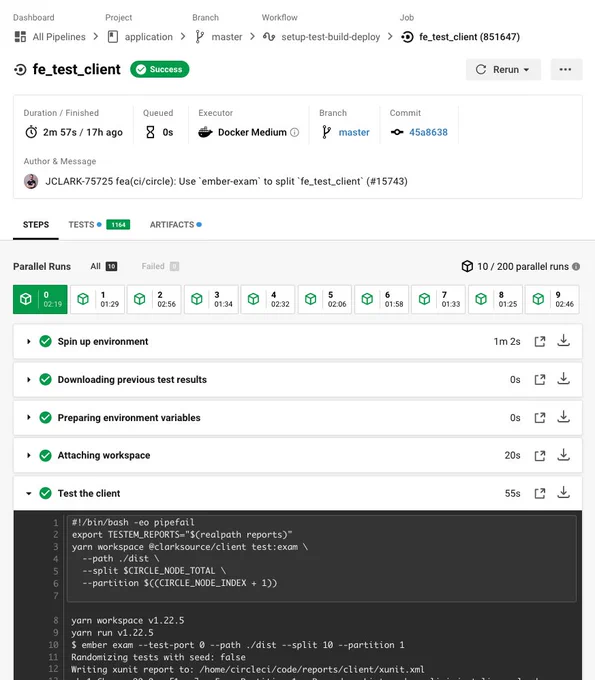Open the master branch link in details
Screen dimensions: 595x680
click(x=354, y=132)
